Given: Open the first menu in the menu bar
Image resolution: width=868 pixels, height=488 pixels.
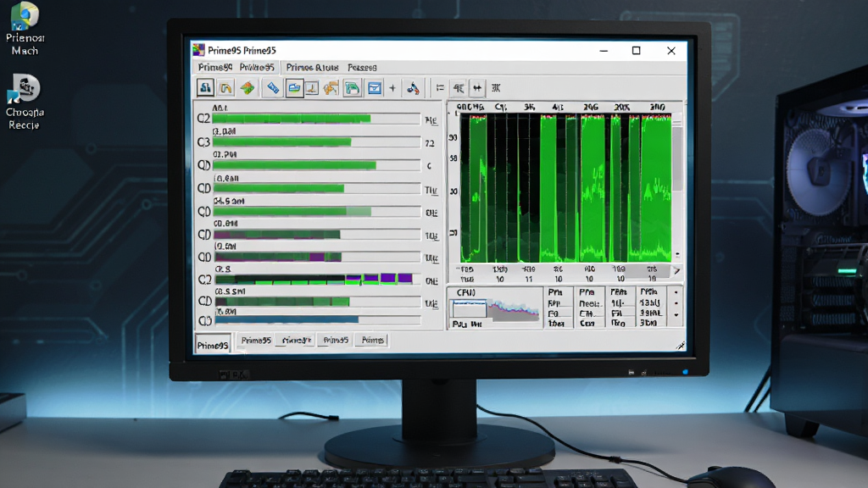Looking at the screenshot, I should point(214,68).
